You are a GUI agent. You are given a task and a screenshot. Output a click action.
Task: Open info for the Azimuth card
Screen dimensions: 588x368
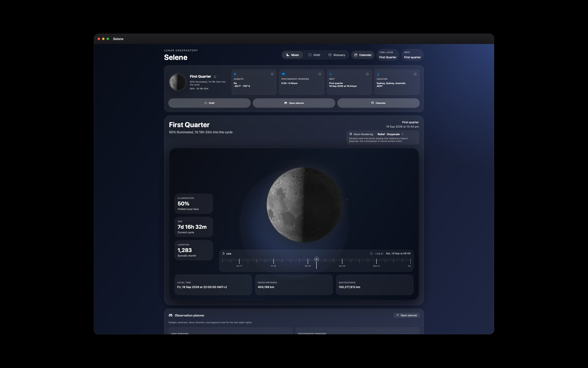pos(272,74)
